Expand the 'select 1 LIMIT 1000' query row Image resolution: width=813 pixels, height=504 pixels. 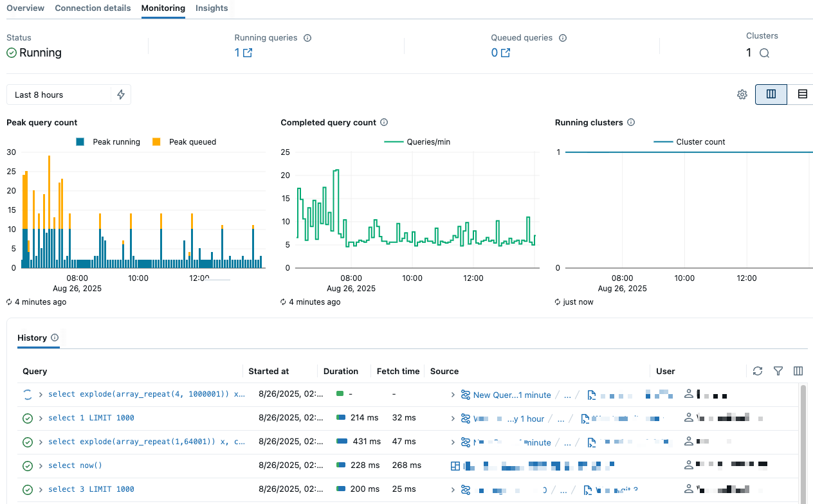(41, 419)
